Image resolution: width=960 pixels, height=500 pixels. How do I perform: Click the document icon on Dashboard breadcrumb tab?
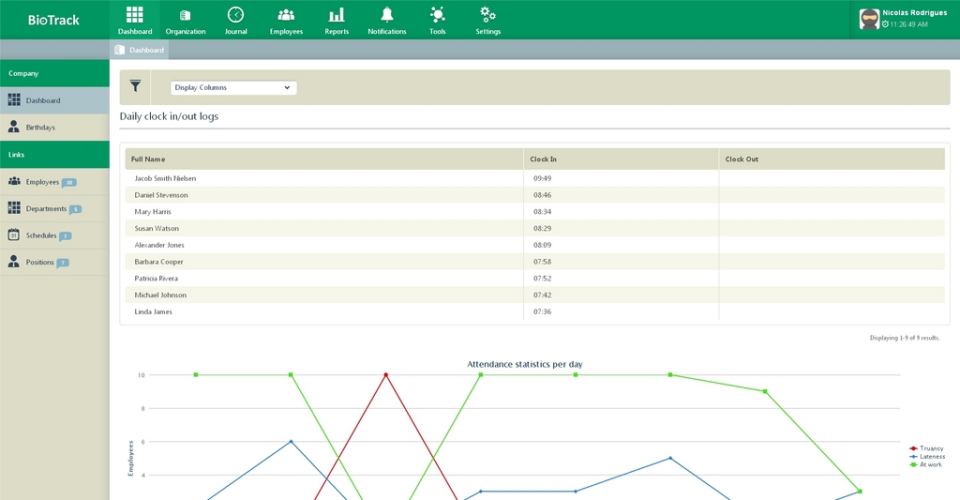(119, 50)
